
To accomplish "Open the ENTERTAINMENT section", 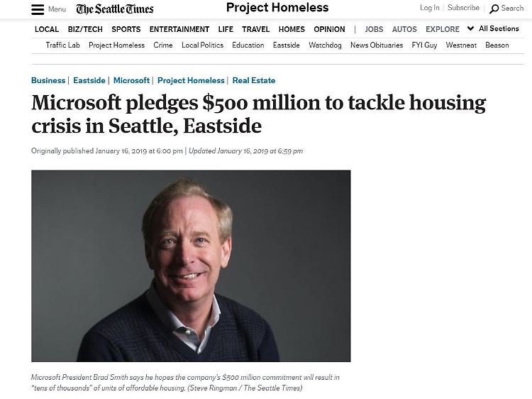I will click(179, 29).
